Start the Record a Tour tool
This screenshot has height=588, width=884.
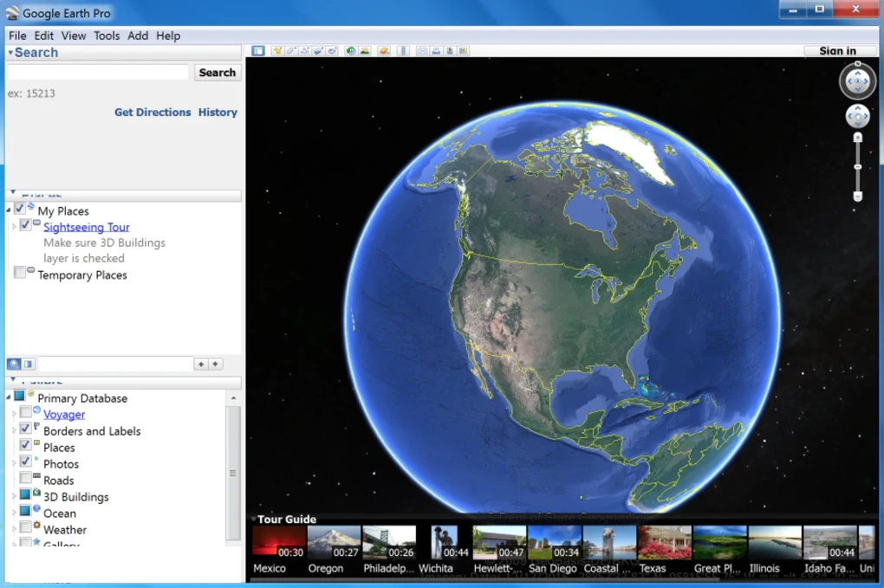pyautogui.click(x=333, y=51)
